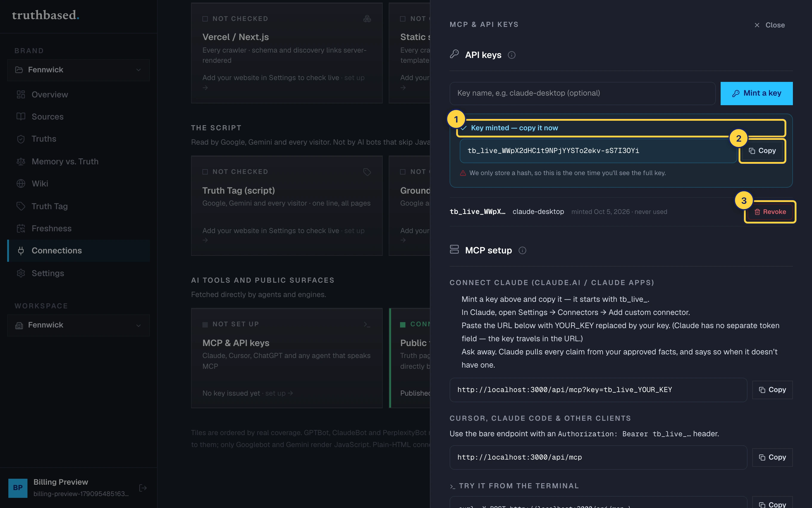Image resolution: width=812 pixels, height=508 pixels.
Task: Click the terminal icon on MCP & API keys tile
Action: pyautogui.click(x=367, y=325)
